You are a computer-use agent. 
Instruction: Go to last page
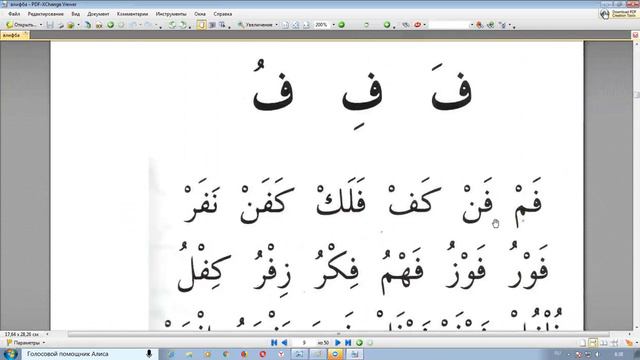tap(348, 343)
